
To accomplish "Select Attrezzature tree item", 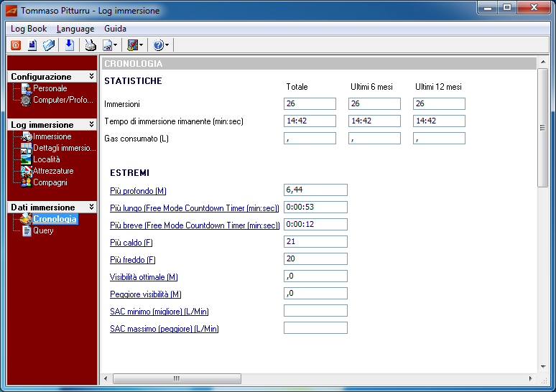I will click(x=53, y=171).
